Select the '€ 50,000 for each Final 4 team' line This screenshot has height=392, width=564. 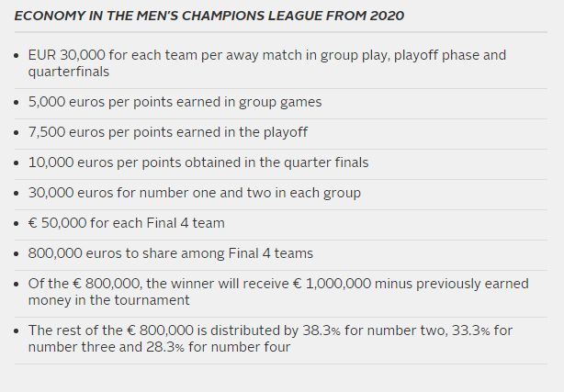coord(126,222)
